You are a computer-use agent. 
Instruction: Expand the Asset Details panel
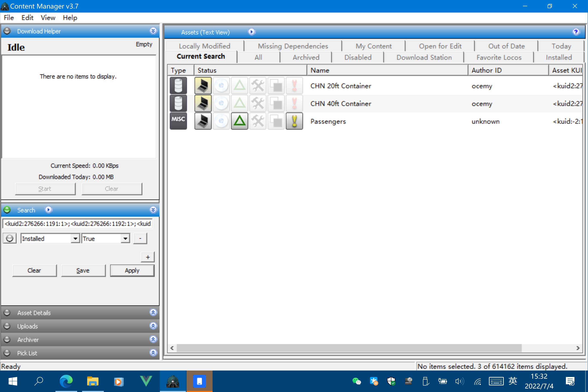pyautogui.click(x=153, y=312)
